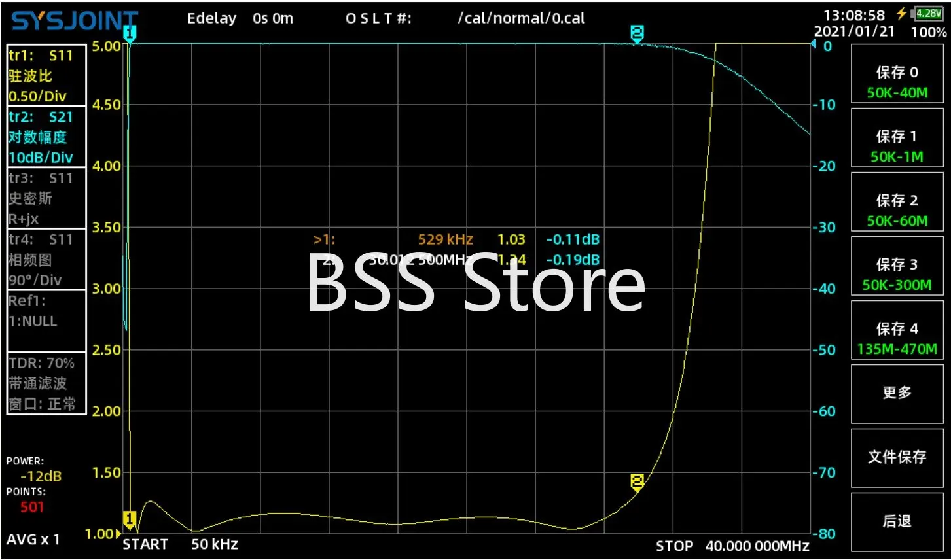Open the 更多 (more) menu
The image size is (951, 560).
tap(897, 393)
